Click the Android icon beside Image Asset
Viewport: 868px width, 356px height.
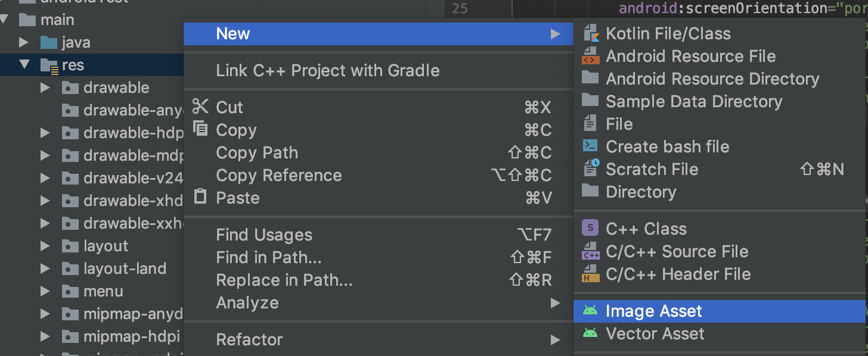pos(590,311)
